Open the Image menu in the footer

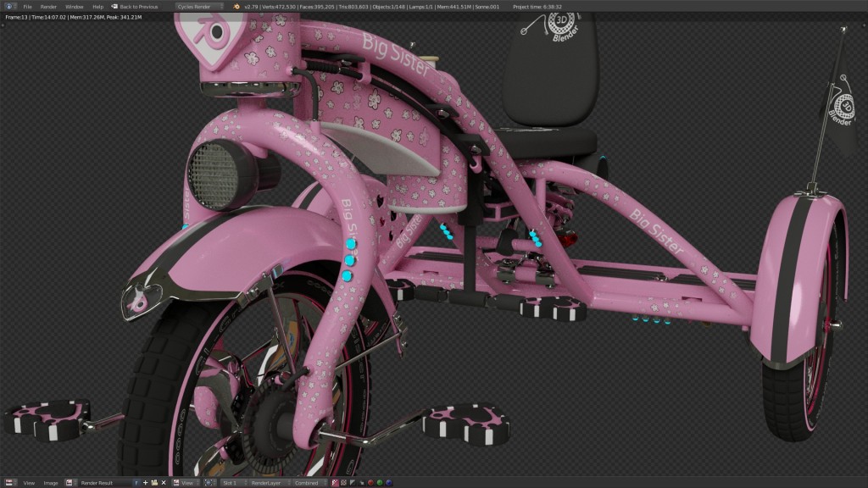(53, 481)
